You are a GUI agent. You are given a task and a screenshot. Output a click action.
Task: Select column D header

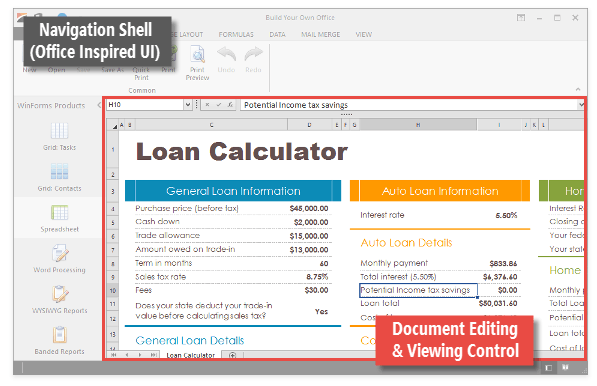coord(309,125)
